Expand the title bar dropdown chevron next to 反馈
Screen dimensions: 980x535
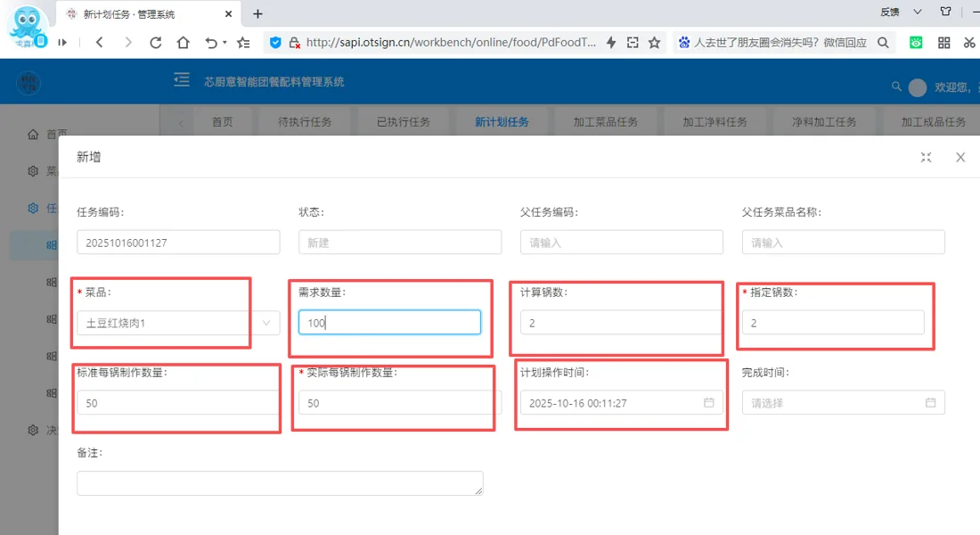click(918, 12)
